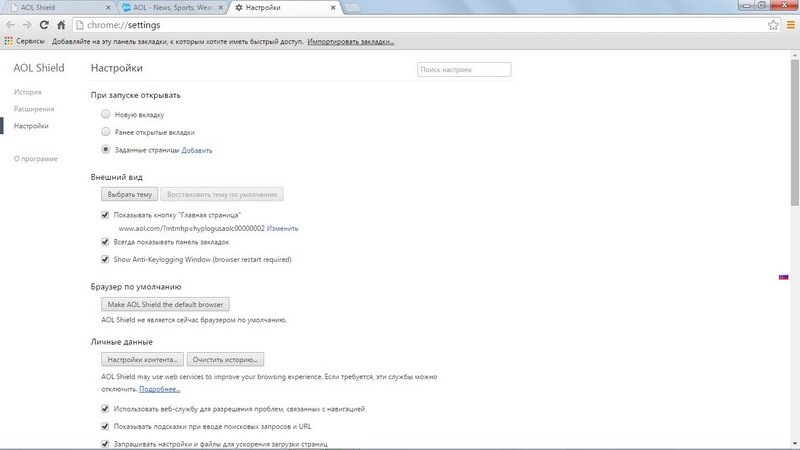
Task: Toggle Запрашивать настройки и файлы checkbox
Action: coord(105,444)
